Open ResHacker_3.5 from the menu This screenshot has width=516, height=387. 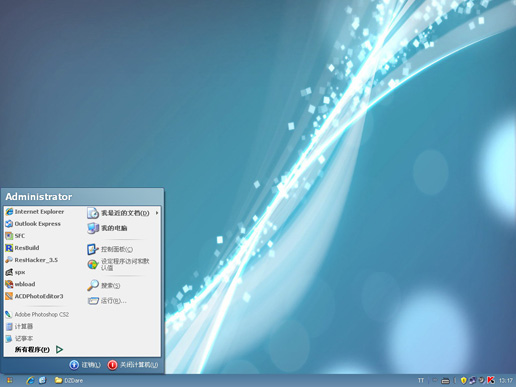[31, 260]
